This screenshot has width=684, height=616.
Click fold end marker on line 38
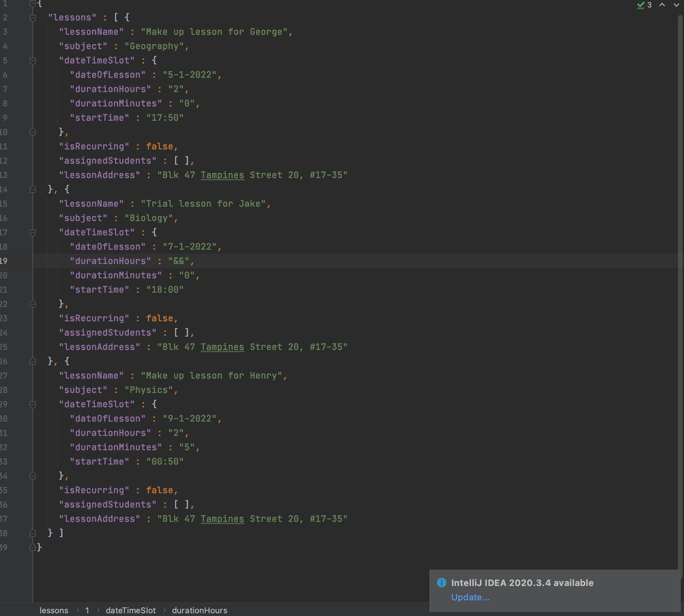click(x=33, y=533)
